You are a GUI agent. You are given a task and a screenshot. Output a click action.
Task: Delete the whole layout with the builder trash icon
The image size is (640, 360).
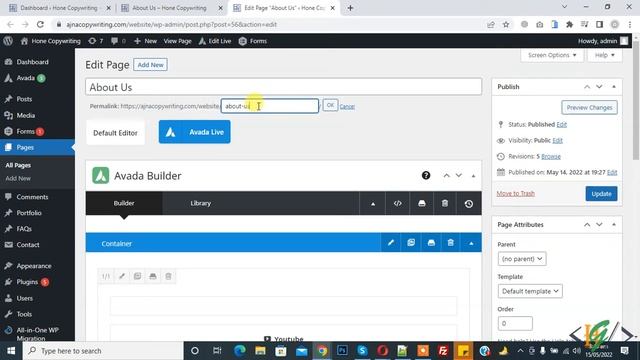coord(445,203)
